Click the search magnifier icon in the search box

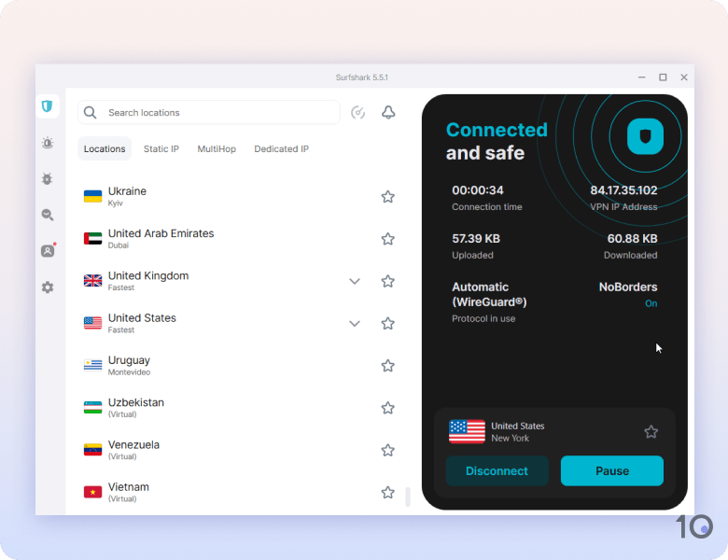91,112
